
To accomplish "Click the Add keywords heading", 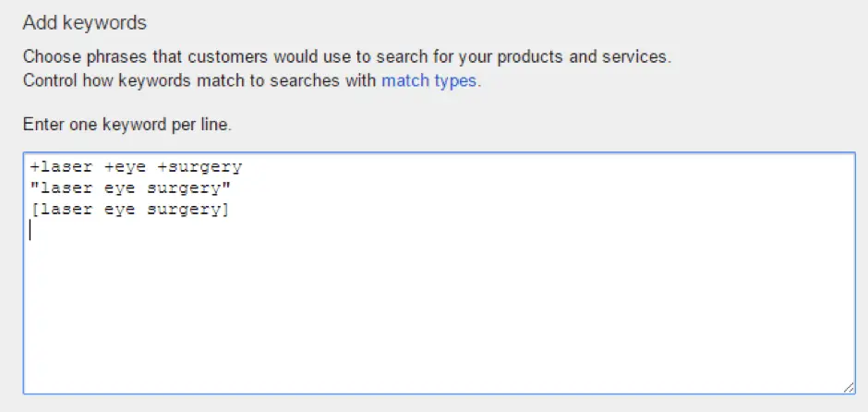I will point(85,23).
